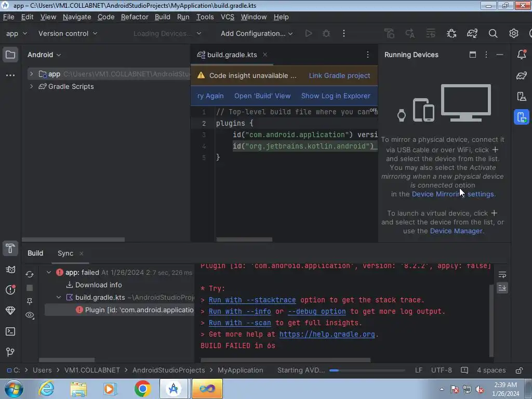Collapse the build.gradle.kts build node
Screen dimensions: 532x399
(x=59, y=297)
